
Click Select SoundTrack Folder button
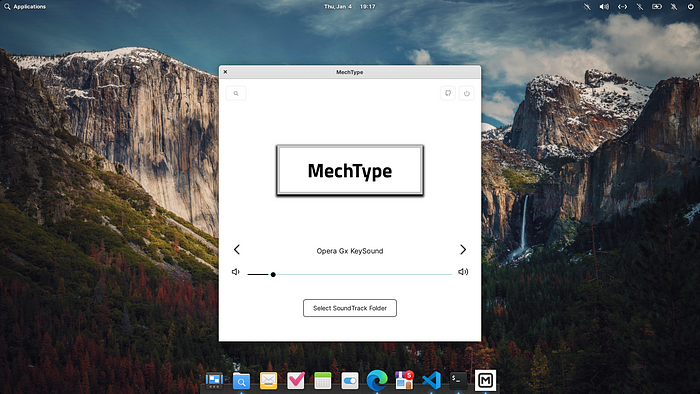tap(350, 308)
